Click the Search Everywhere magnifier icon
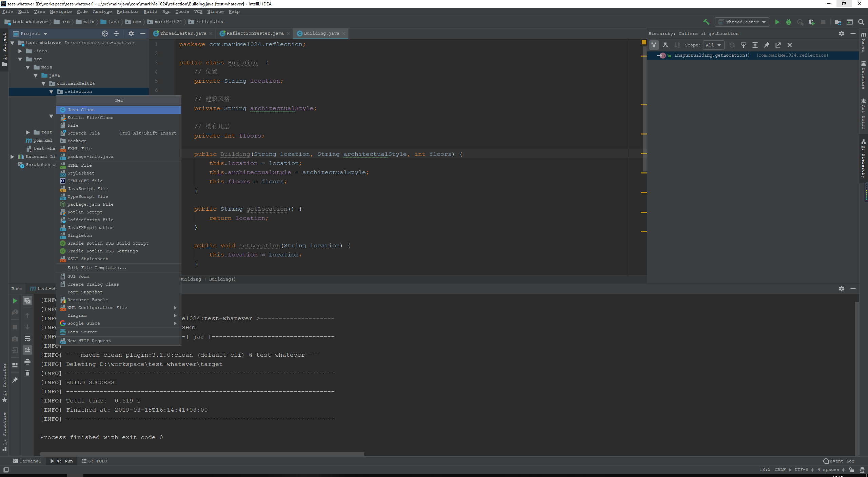This screenshot has height=477, width=868. pyautogui.click(x=861, y=22)
